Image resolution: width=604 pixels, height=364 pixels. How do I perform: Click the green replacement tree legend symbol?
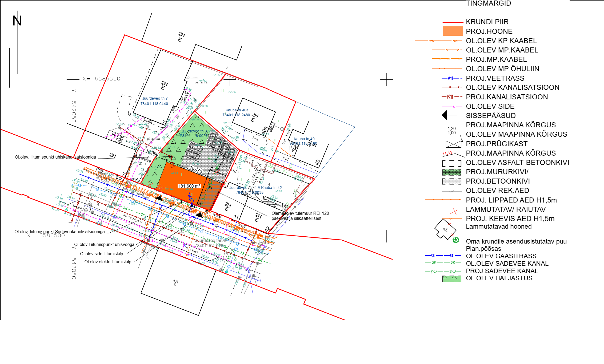click(x=456, y=240)
